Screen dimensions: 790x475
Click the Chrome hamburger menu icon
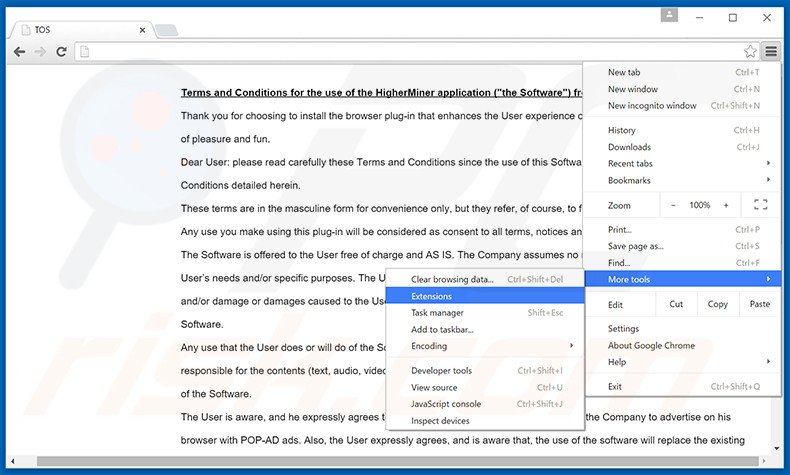click(x=770, y=52)
